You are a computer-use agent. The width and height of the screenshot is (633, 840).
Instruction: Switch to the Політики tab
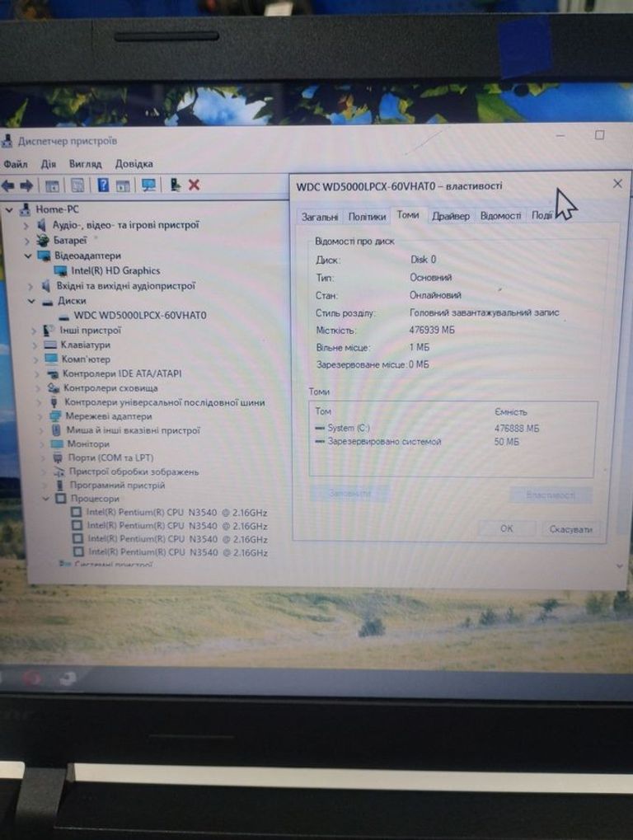pos(367,217)
